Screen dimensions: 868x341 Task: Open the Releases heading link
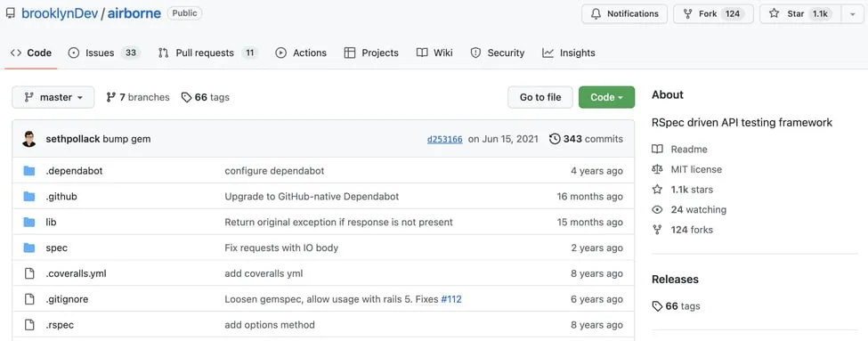click(x=675, y=280)
